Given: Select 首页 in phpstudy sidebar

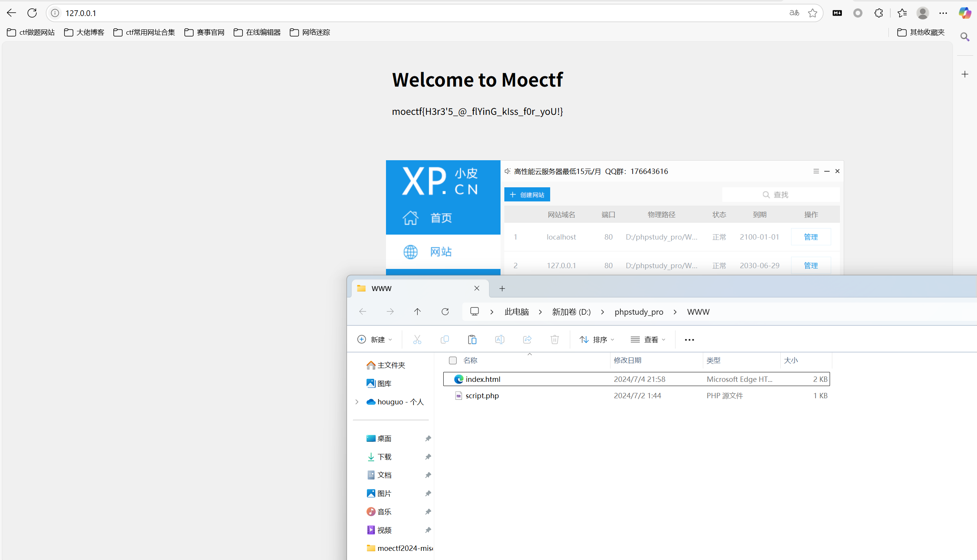Looking at the screenshot, I should 443,218.
